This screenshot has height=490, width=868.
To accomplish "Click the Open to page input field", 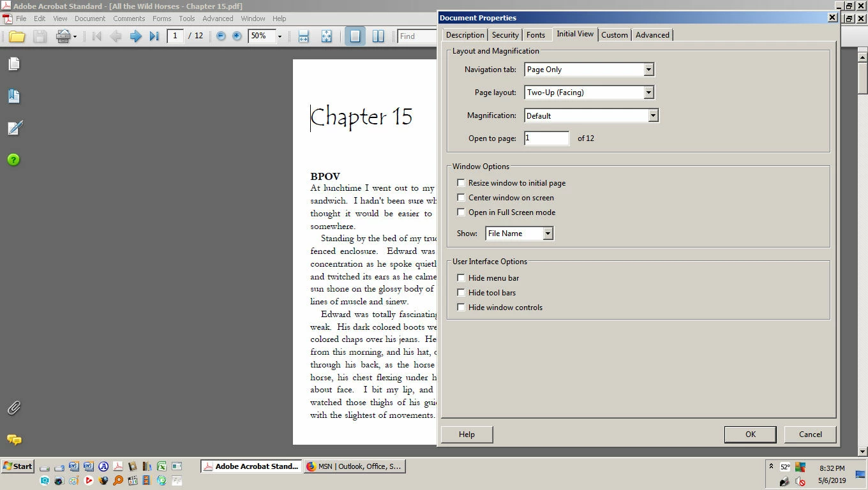I will (x=547, y=138).
